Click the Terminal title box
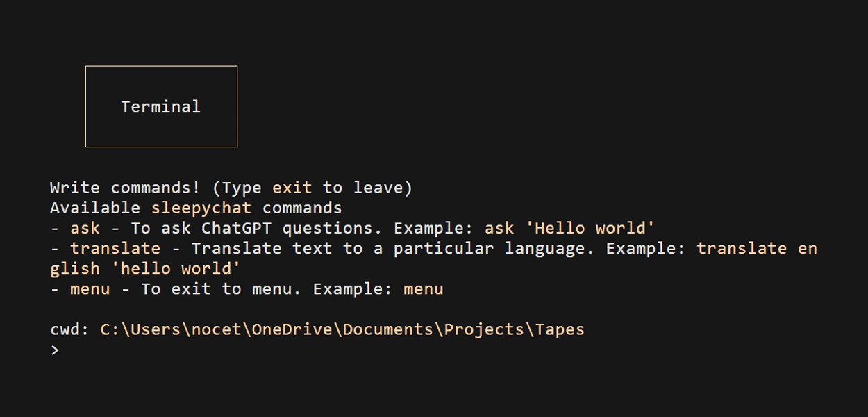This screenshot has height=417, width=868. (x=160, y=106)
